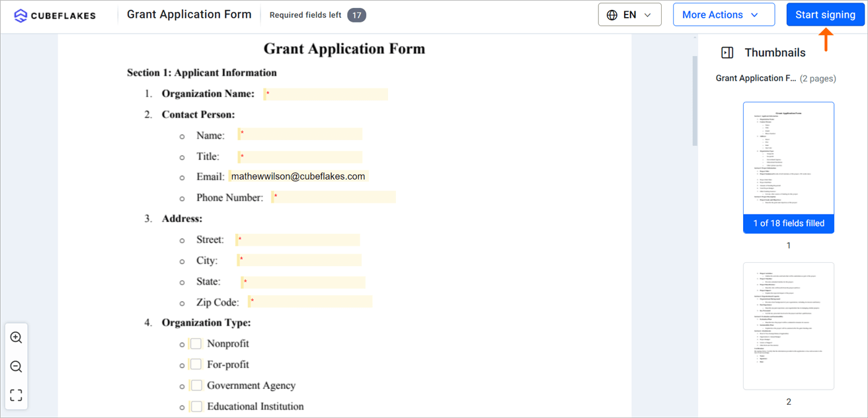
Task: Click the contact Name input field
Action: 300,134
